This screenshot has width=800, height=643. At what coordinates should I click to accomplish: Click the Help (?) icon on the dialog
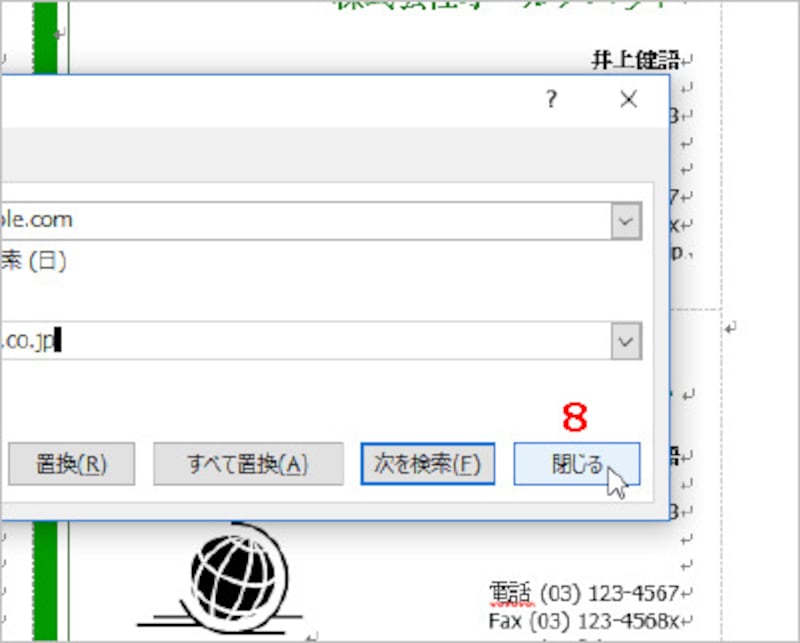point(550,99)
